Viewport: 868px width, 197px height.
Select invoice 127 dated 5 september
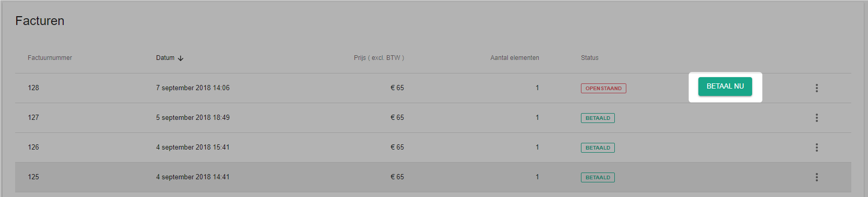(433, 118)
